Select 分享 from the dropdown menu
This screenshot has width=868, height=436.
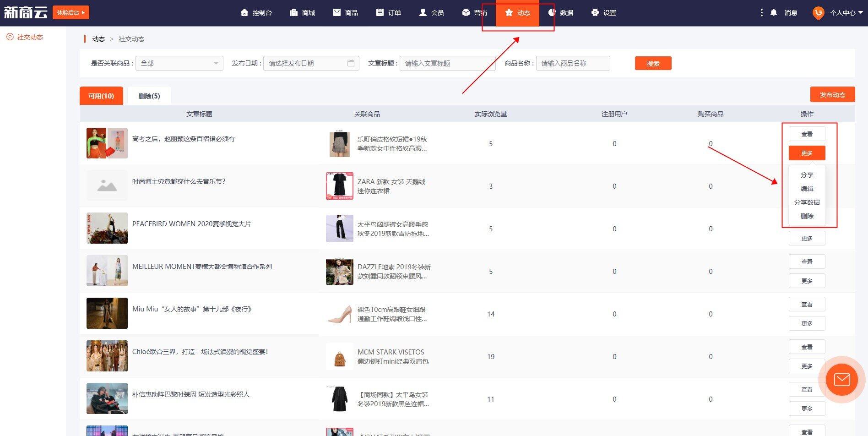807,175
